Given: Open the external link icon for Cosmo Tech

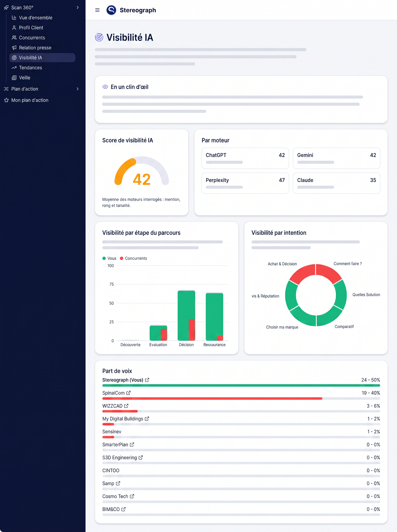Looking at the screenshot, I should click(x=132, y=496).
